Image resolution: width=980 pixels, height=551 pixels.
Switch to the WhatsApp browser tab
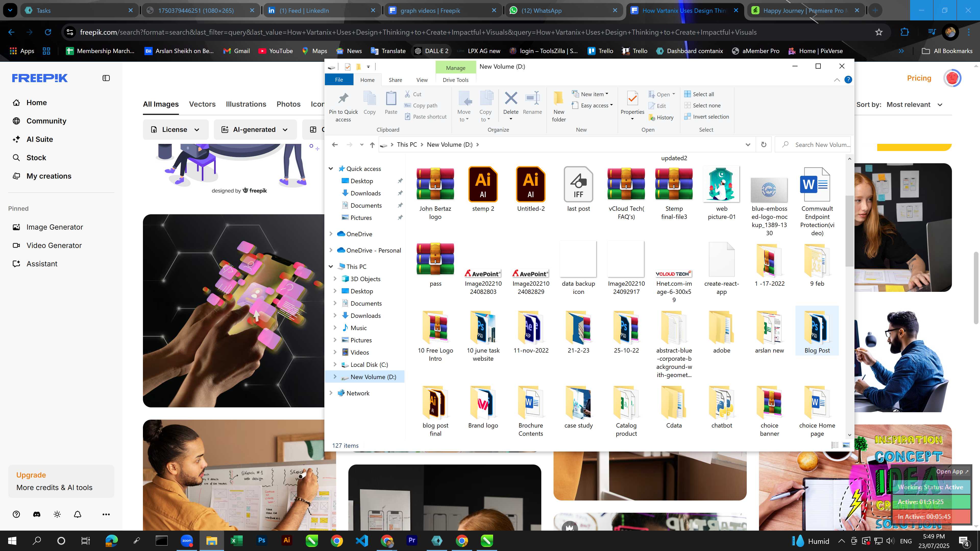564,11
